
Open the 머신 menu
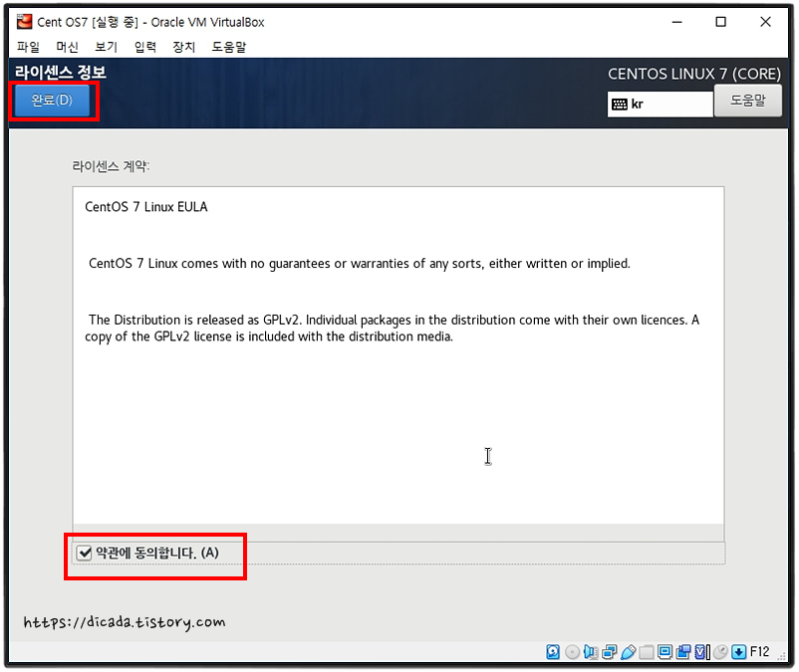[68, 47]
